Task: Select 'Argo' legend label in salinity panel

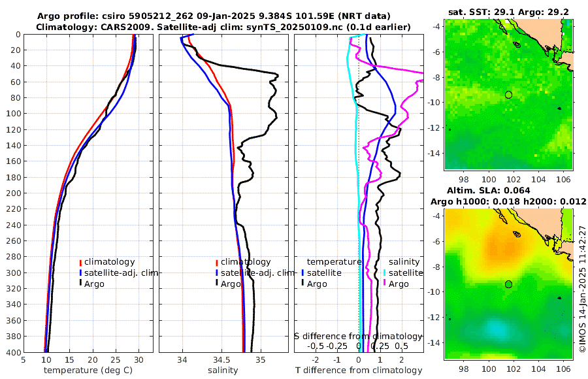Action: [x=231, y=284]
